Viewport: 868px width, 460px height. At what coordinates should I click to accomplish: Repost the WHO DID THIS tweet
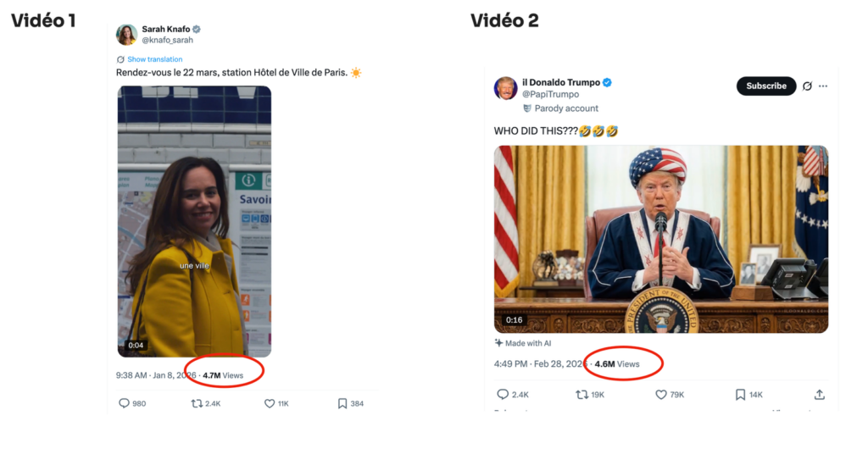[x=581, y=395]
